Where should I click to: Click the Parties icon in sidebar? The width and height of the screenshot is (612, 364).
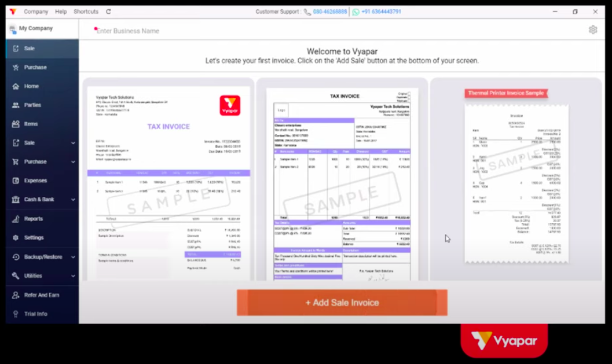point(16,105)
